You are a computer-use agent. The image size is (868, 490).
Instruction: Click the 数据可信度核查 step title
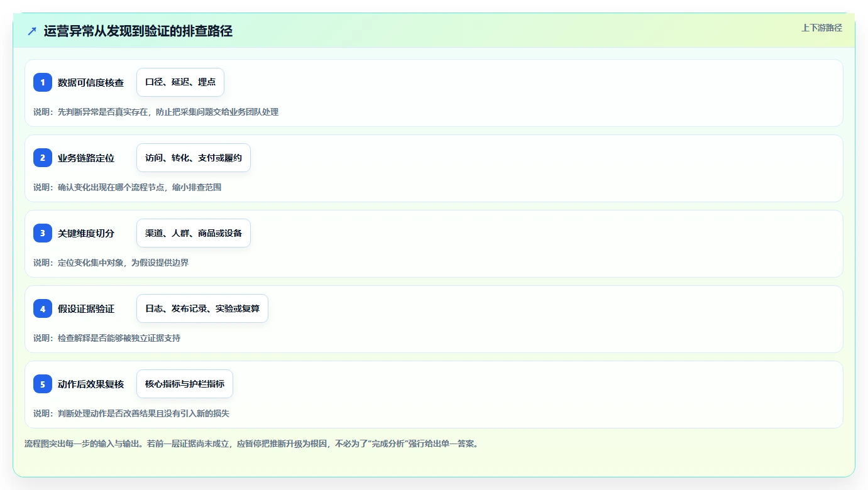pos(91,82)
